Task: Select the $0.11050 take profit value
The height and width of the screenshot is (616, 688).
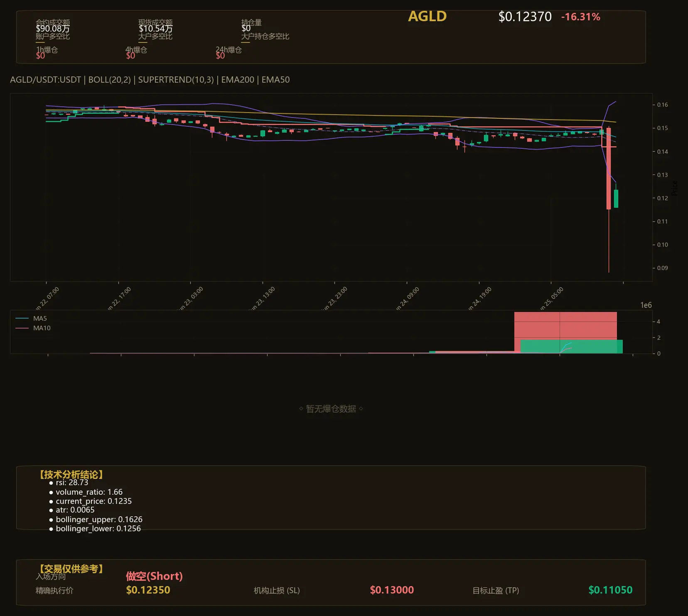Action: point(610,590)
